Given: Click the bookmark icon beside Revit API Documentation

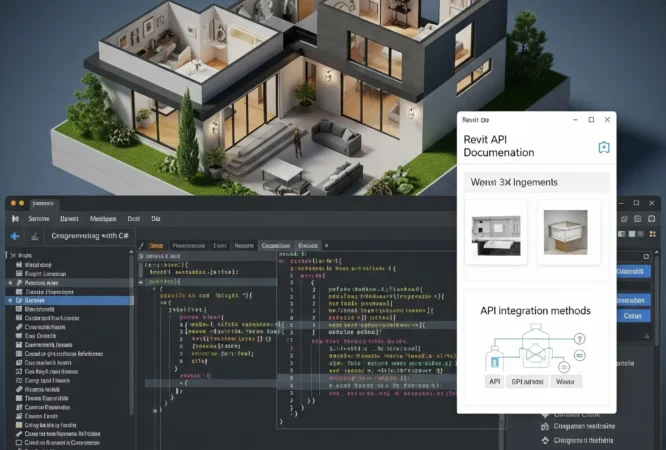Looking at the screenshot, I should (x=604, y=147).
